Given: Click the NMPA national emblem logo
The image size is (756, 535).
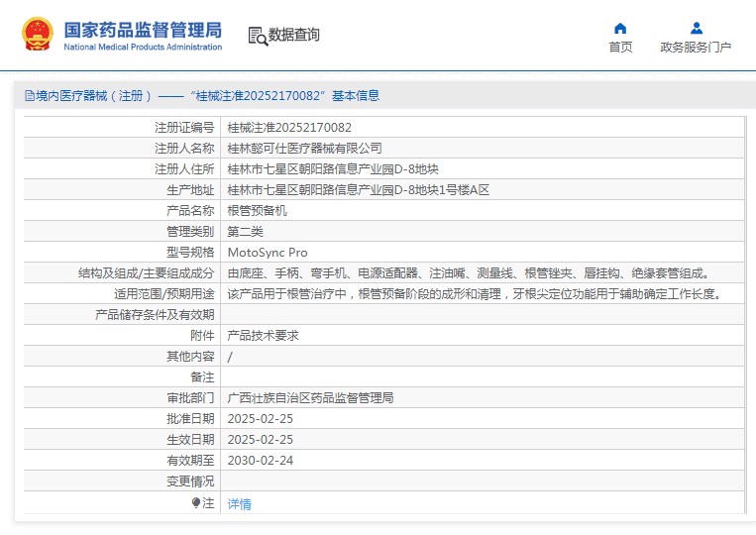Looking at the screenshot, I should pyautogui.click(x=38, y=35).
